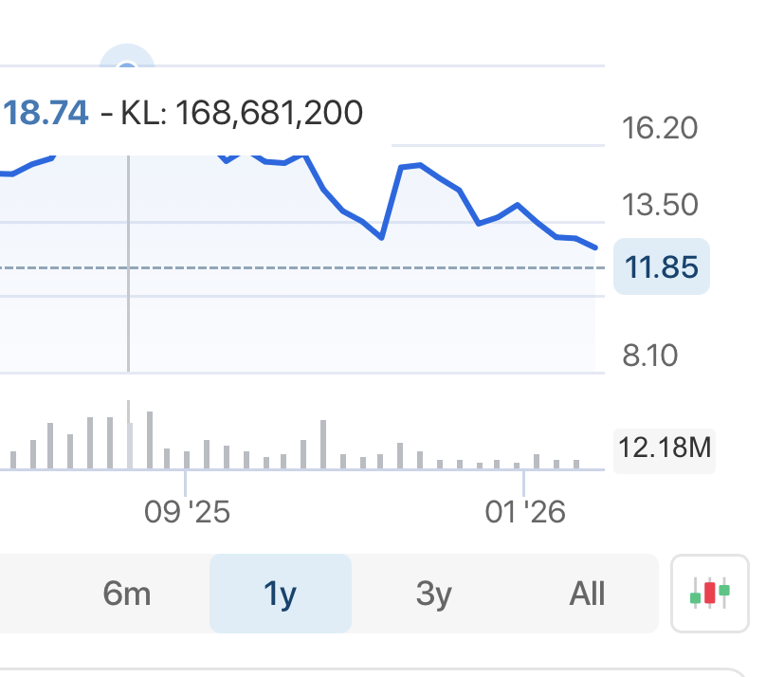The image size is (784, 677).
Task: Click the 13.50 price axis label
Action: click(660, 205)
